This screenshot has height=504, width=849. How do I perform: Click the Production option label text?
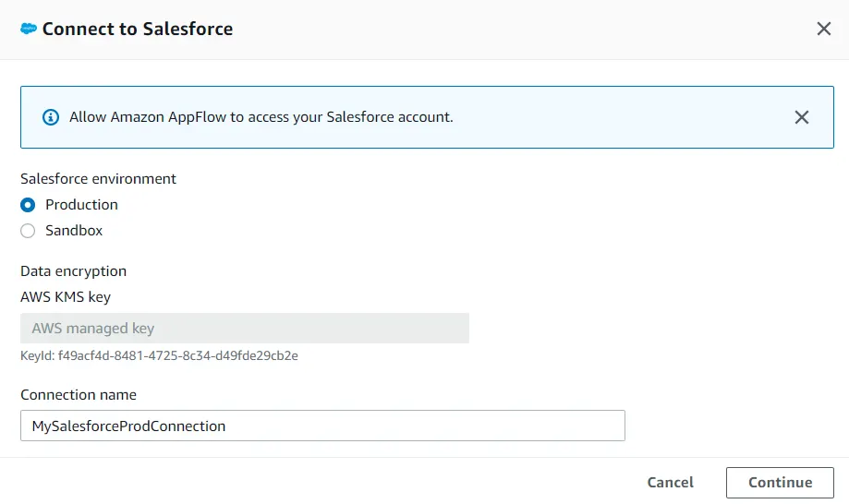[x=81, y=205]
